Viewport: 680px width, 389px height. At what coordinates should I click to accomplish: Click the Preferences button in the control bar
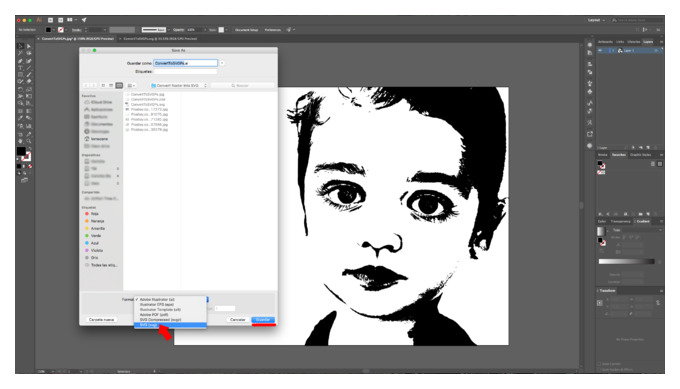click(x=273, y=30)
